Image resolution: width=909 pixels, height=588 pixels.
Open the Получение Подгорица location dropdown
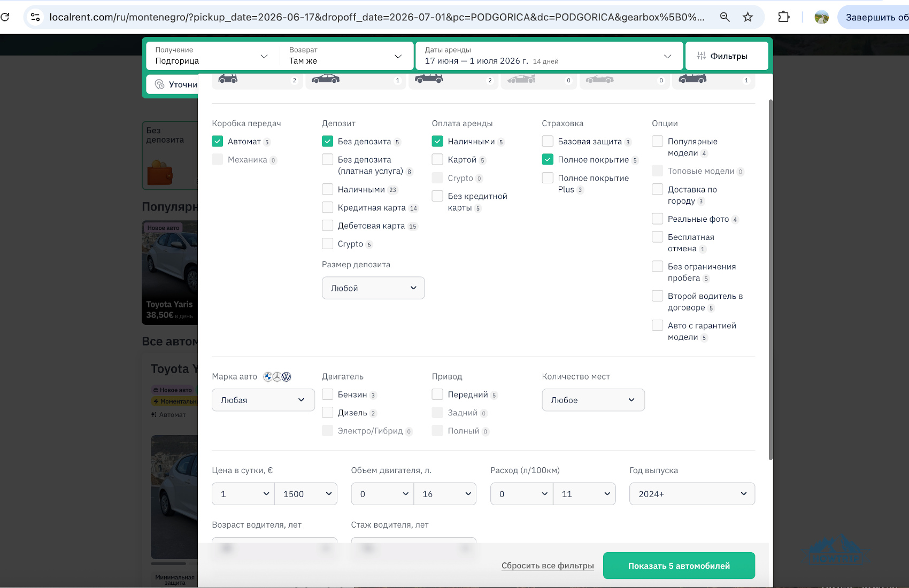[x=212, y=56]
